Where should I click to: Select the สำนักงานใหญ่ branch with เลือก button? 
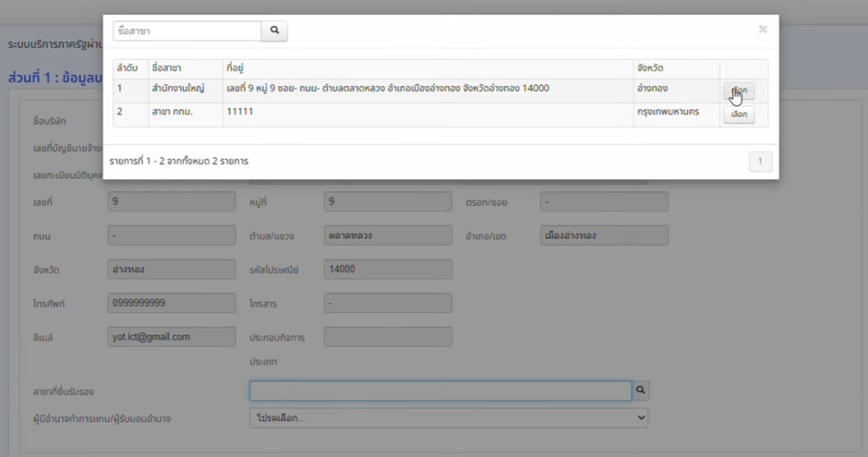(739, 90)
